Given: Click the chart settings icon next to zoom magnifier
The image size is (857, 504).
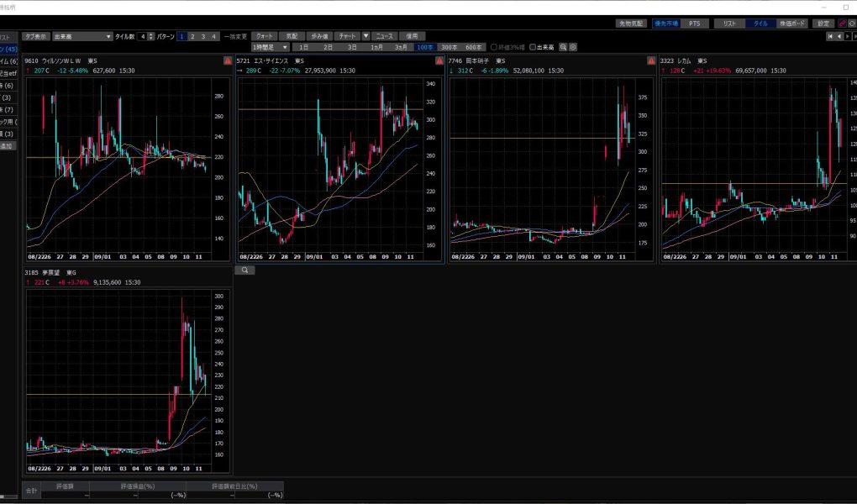Looking at the screenshot, I should coord(573,47).
